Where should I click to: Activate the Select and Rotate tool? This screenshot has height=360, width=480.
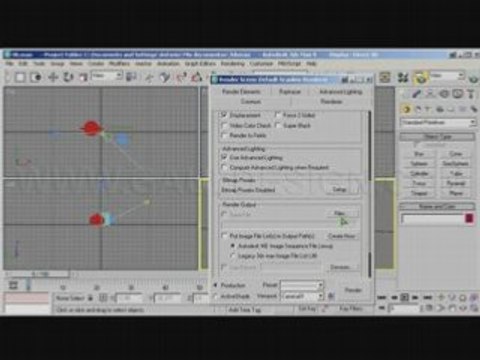pos(68,77)
